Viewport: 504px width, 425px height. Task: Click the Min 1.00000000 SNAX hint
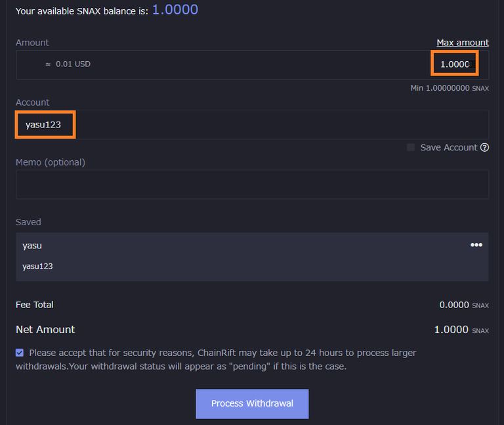449,88
